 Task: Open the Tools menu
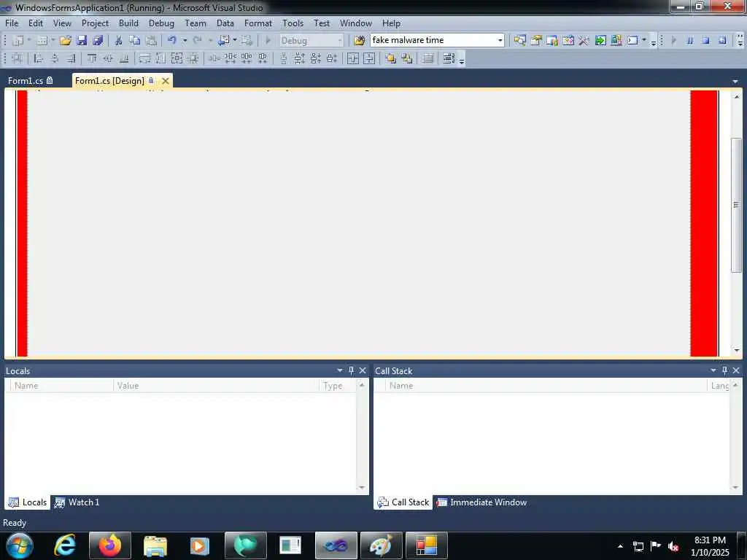tap(293, 23)
